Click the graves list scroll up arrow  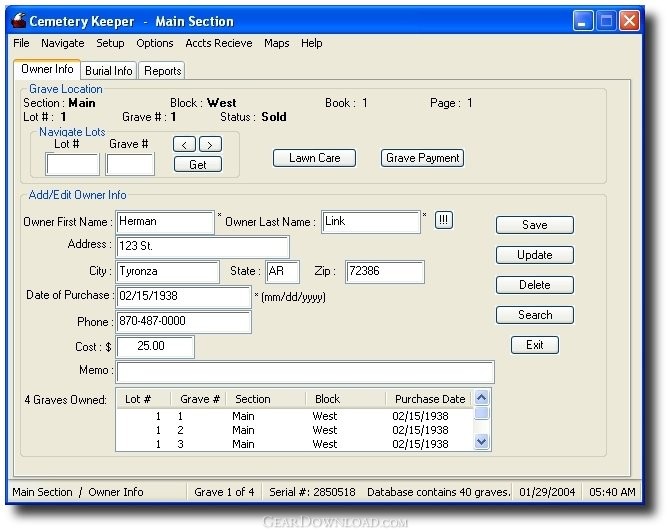(481, 398)
